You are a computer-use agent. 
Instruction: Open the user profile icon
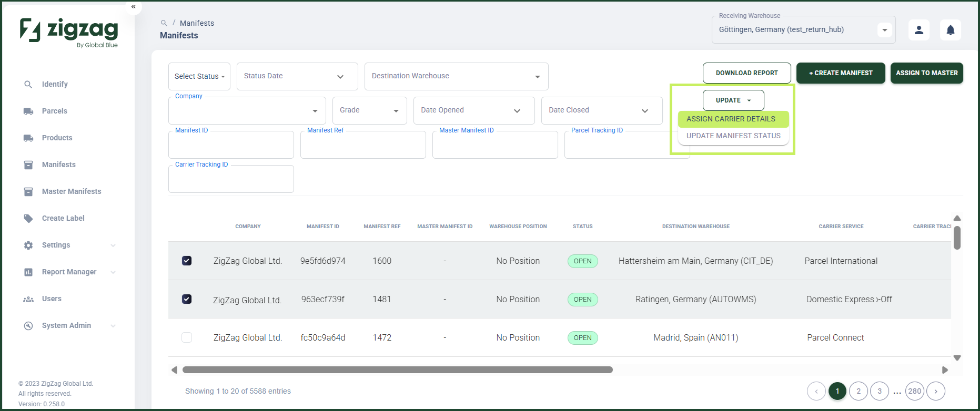tap(919, 30)
